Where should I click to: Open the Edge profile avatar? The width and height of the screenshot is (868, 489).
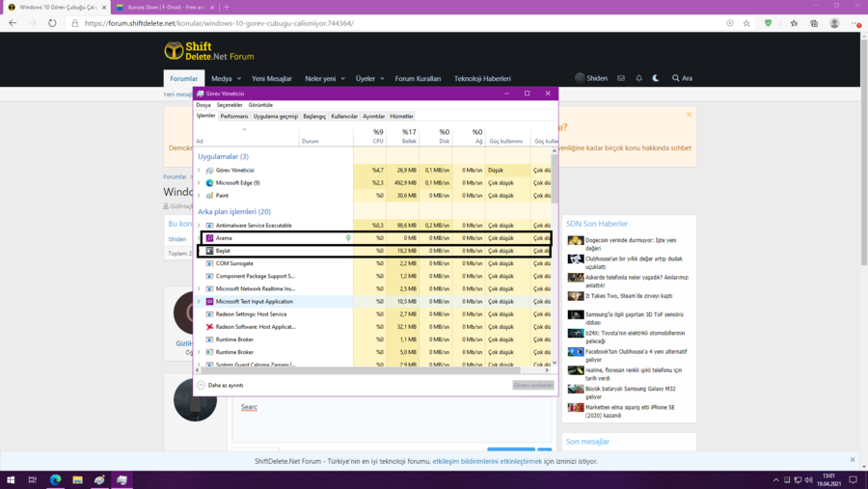pyautogui.click(x=834, y=23)
